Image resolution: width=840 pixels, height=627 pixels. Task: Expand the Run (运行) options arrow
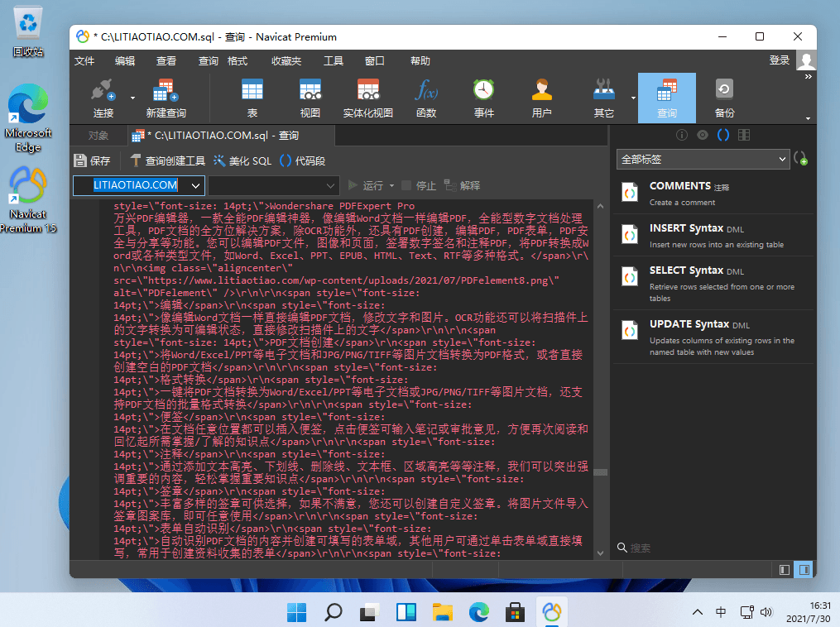tap(391, 186)
